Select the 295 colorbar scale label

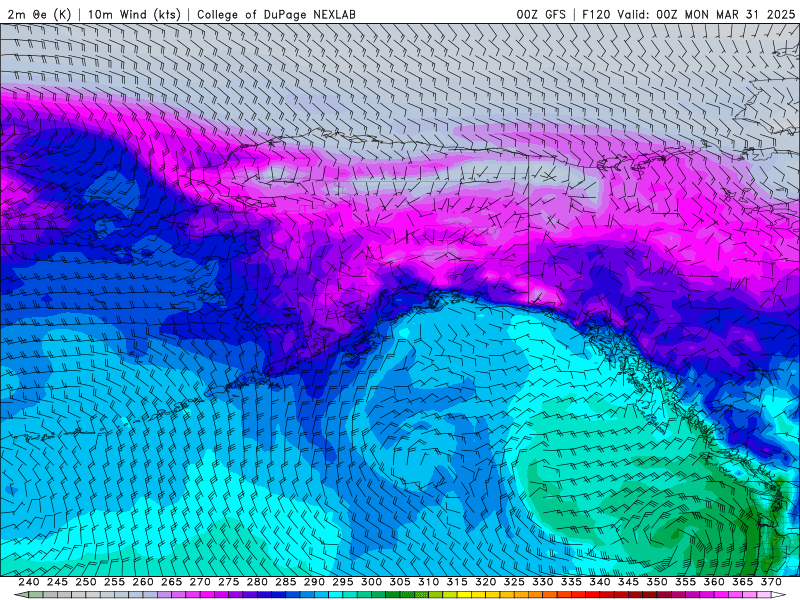[343, 582]
